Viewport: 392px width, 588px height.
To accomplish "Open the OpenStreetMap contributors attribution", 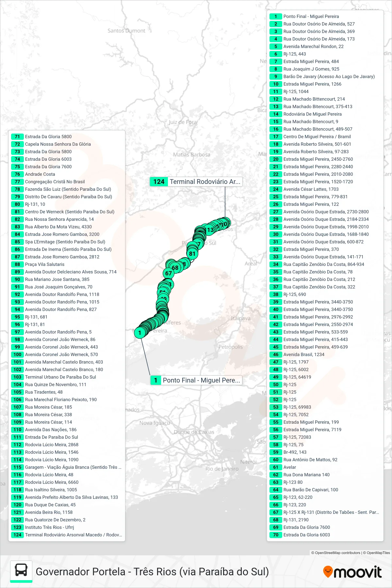I will pos(335,553).
